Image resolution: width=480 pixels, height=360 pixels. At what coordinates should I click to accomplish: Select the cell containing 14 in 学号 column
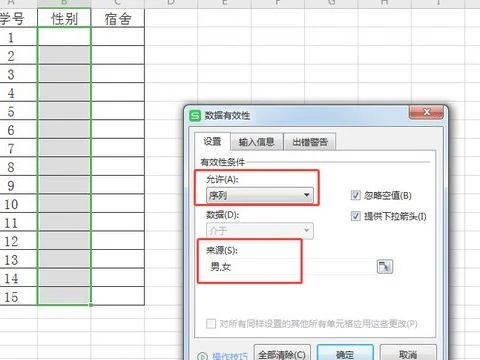tap(18, 278)
